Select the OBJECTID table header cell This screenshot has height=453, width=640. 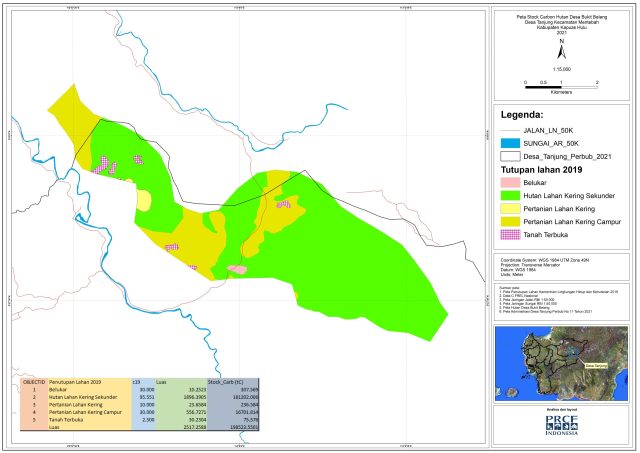pyautogui.click(x=34, y=382)
